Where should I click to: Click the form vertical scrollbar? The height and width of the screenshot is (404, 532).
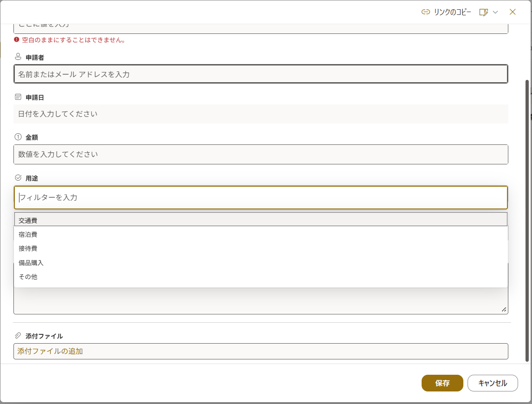[x=527, y=221]
